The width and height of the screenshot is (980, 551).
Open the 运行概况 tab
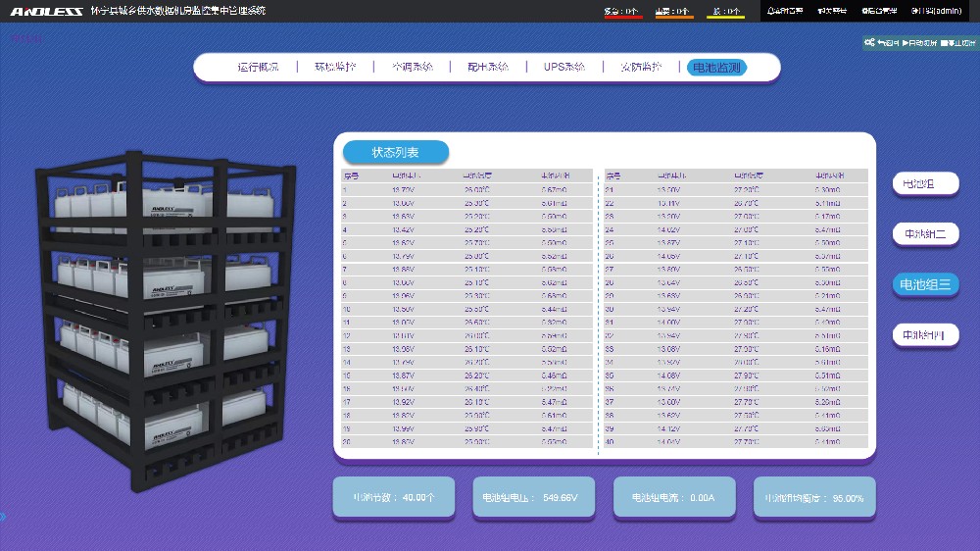(258, 68)
